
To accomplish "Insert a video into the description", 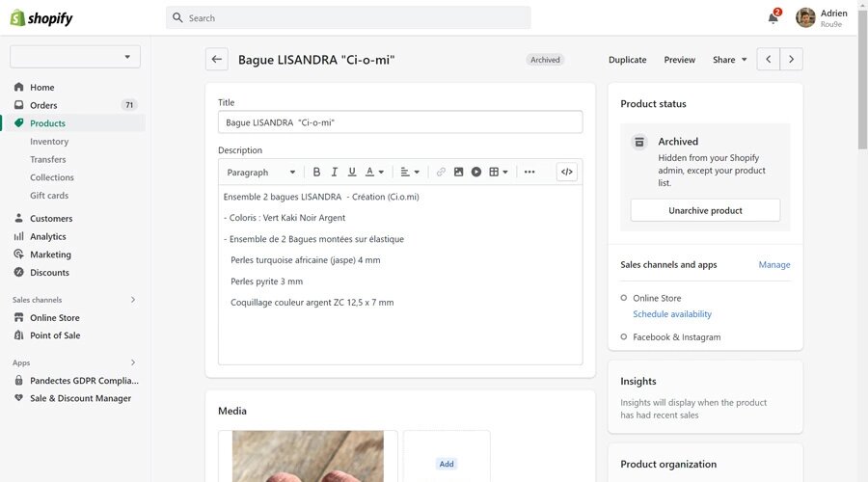I will tap(476, 173).
